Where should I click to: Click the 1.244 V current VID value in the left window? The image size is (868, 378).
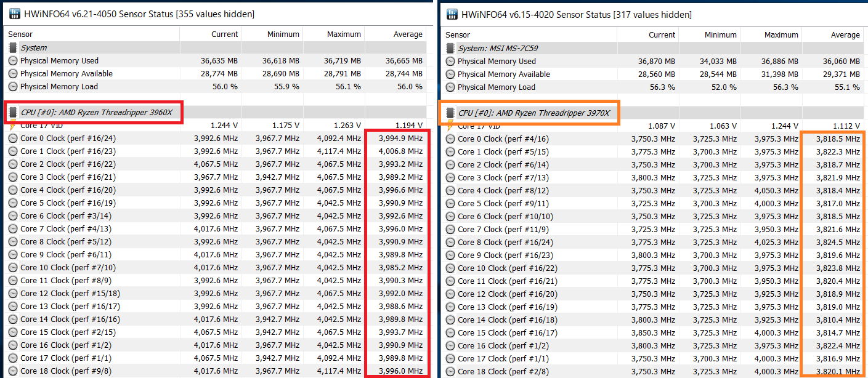click(224, 125)
